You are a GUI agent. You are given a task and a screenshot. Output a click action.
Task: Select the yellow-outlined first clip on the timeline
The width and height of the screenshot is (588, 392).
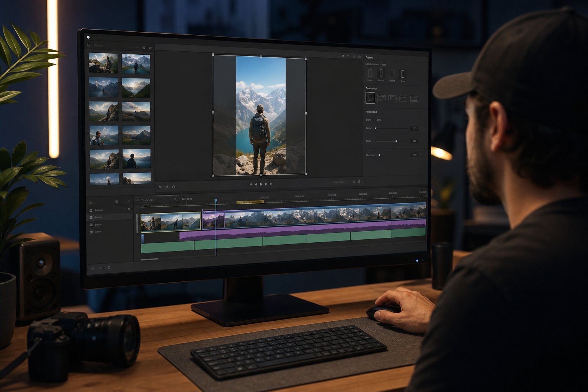click(171, 222)
